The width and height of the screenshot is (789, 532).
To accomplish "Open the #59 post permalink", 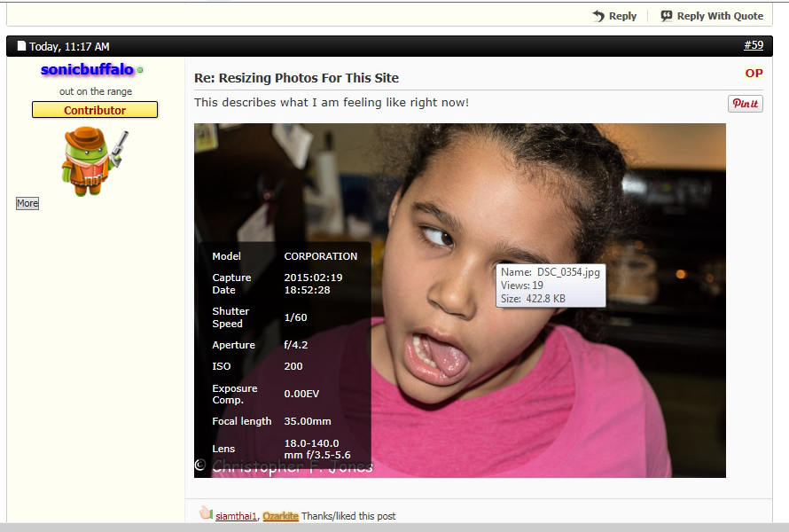I will [753, 45].
